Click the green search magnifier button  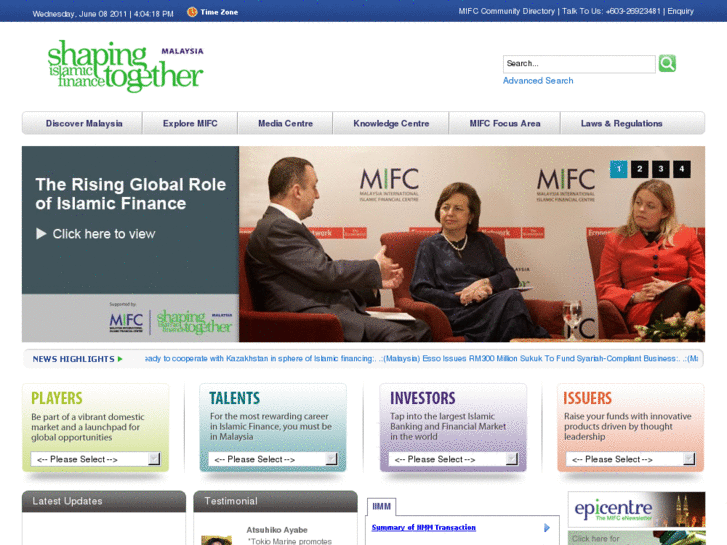(667, 64)
